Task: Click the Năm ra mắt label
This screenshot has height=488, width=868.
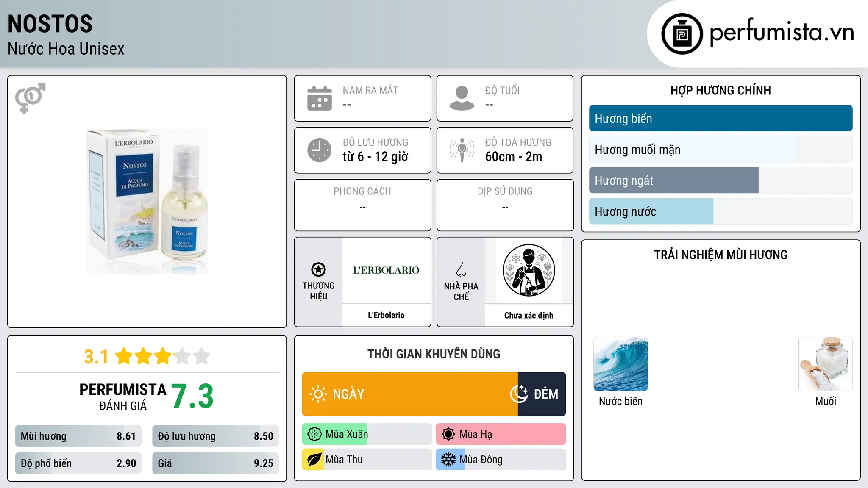Action: coord(370,90)
